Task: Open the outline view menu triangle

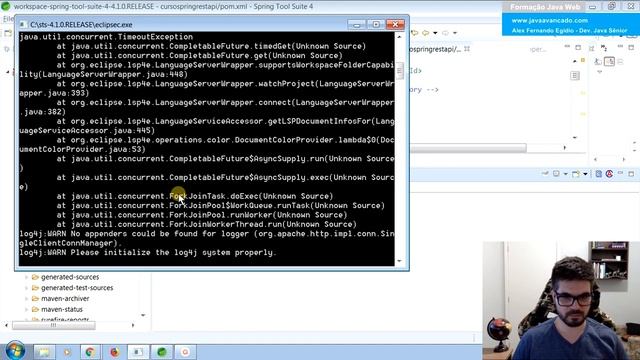Action: 599,71
